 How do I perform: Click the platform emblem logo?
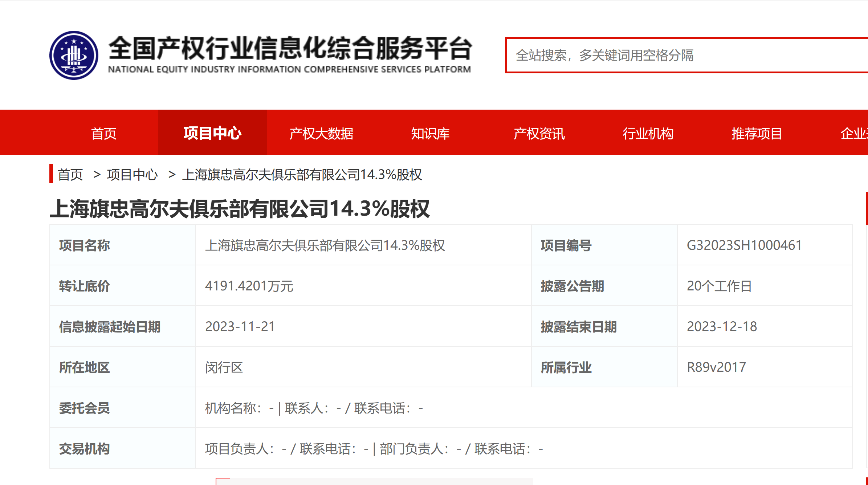[x=74, y=55]
